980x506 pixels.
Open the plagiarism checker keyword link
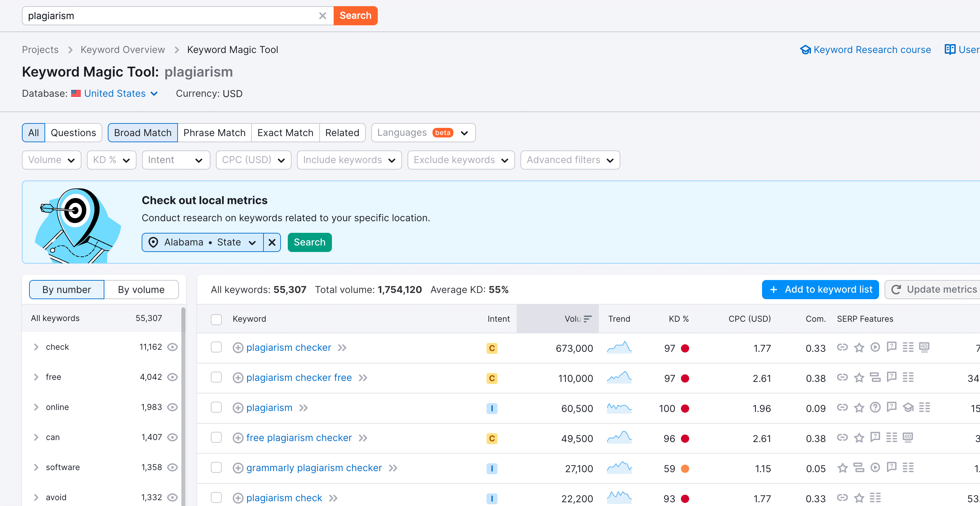coord(289,347)
